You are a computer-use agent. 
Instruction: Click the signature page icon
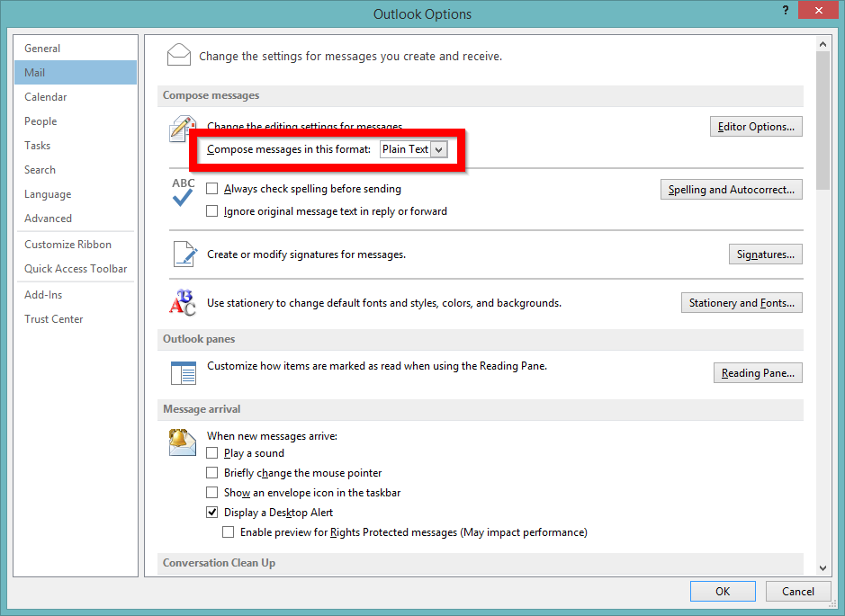coord(184,254)
